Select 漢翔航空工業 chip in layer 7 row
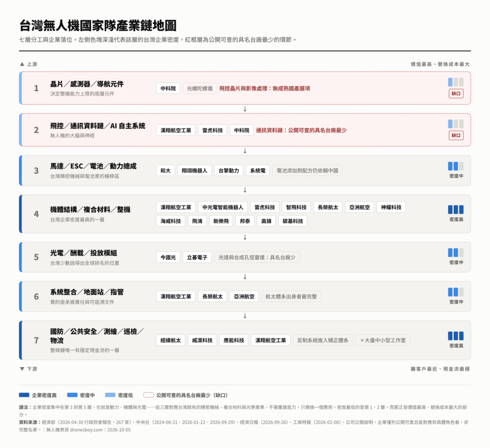 [x=271, y=340]
